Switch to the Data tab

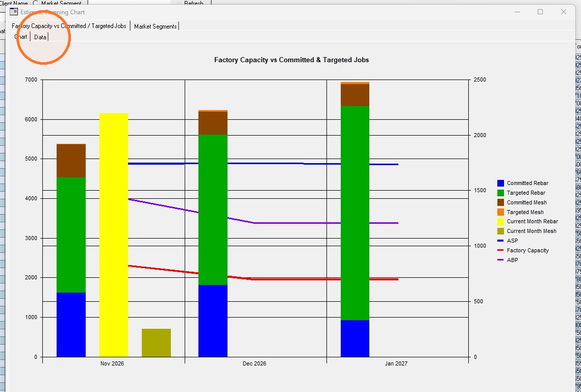point(40,37)
